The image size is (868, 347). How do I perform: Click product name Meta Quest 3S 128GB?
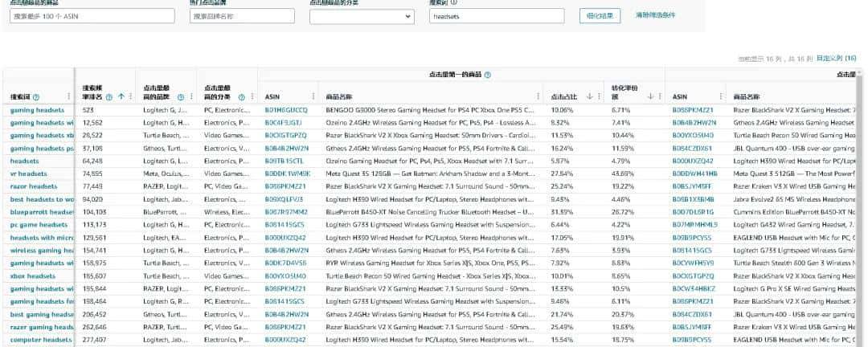point(431,173)
